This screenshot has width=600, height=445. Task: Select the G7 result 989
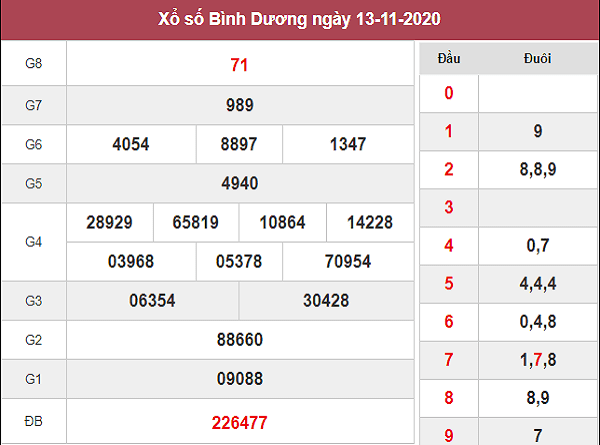[x=240, y=105]
